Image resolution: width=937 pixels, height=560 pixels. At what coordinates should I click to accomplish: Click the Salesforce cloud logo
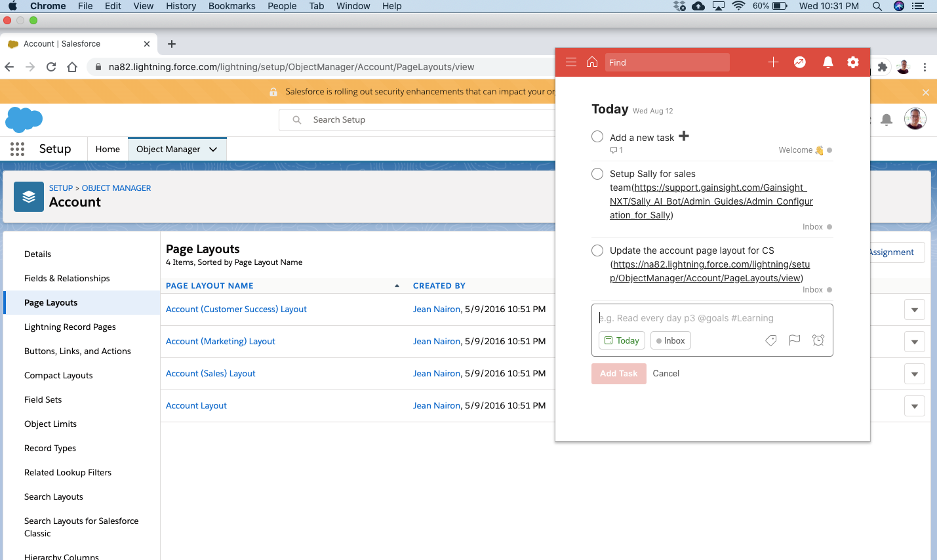[x=24, y=120]
